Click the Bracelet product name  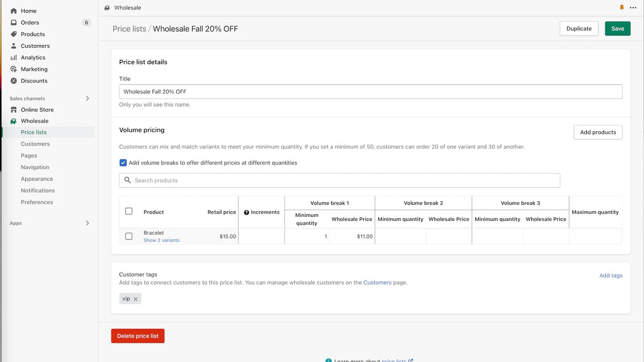[153, 233]
